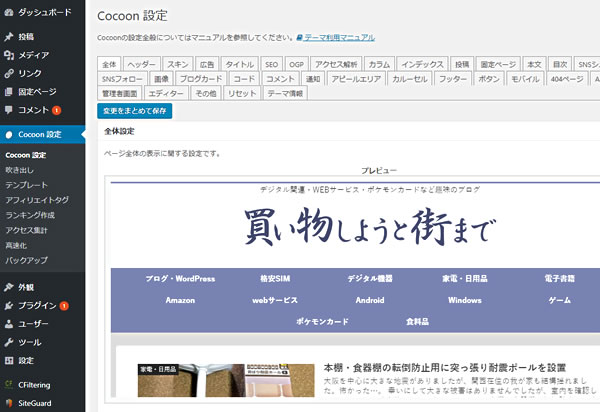Click 家電・日用品 in the preview navigation
The image size is (600, 412).
point(465,278)
